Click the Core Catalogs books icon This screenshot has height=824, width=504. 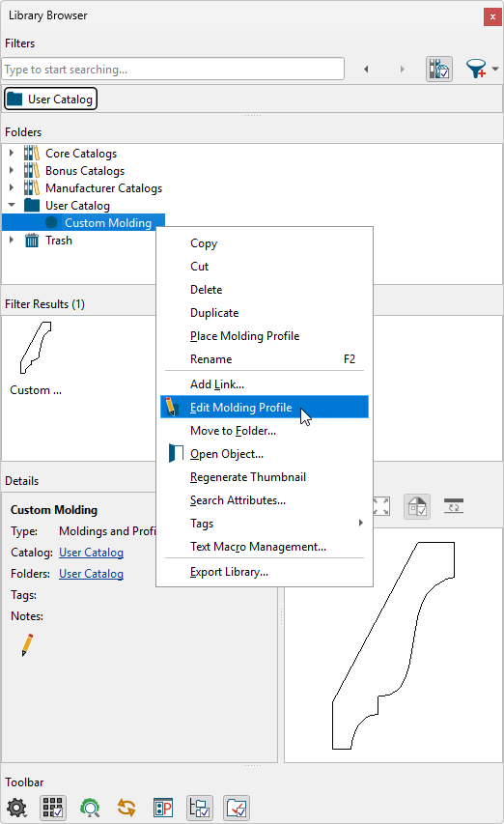pyautogui.click(x=32, y=153)
